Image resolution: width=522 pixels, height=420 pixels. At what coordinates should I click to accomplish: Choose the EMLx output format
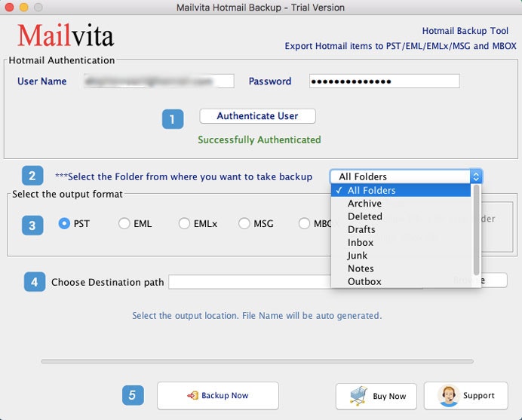pos(184,223)
